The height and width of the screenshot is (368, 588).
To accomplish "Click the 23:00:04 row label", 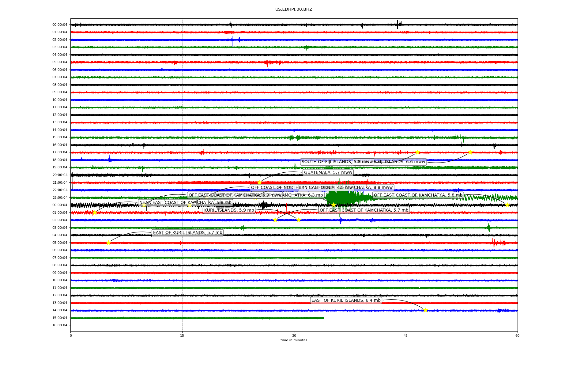I will pyautogui.click(x=60, y=198).
